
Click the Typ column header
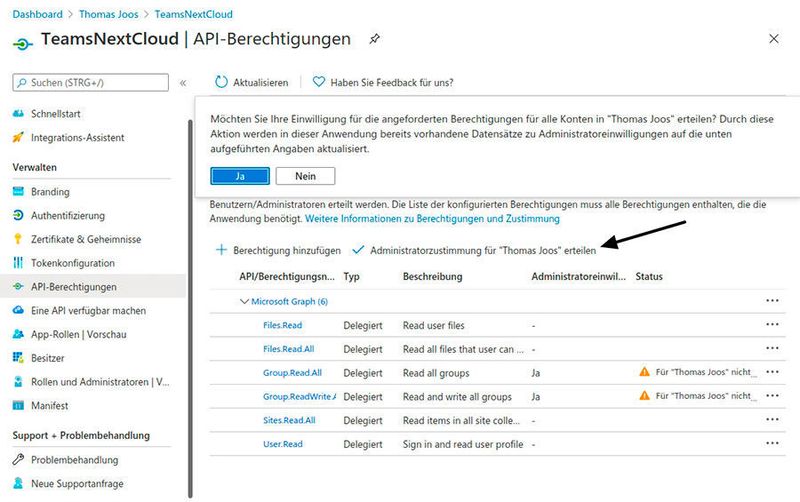(x=352, y=277)
